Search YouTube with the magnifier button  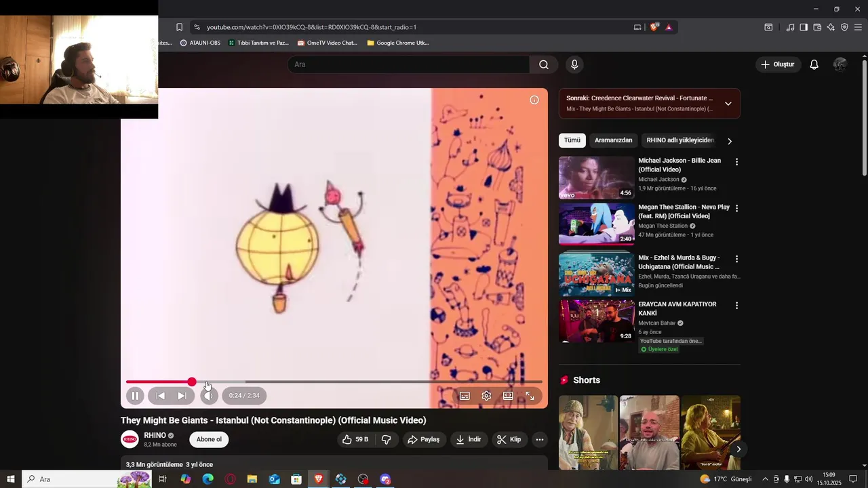pyautogui.click(x=544, y=64)
